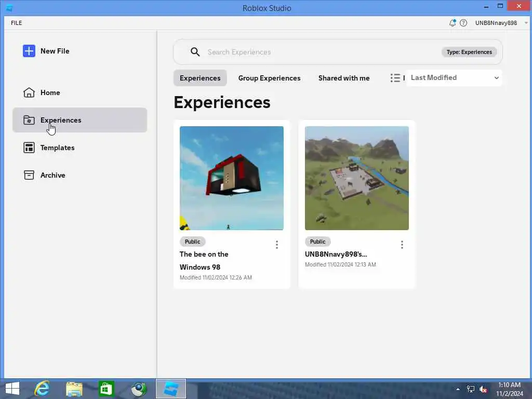Open the Last Modified sort dropdown
532x399 pixels.
[454, 78]
